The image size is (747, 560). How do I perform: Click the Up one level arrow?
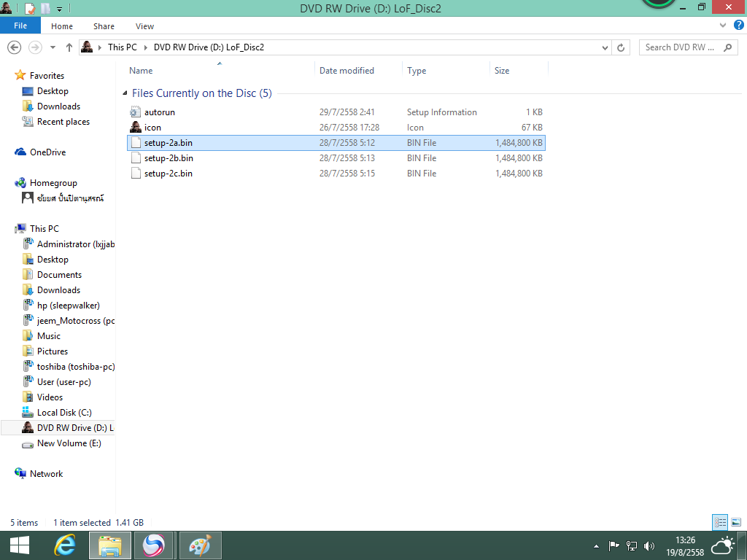coord(69,47)
